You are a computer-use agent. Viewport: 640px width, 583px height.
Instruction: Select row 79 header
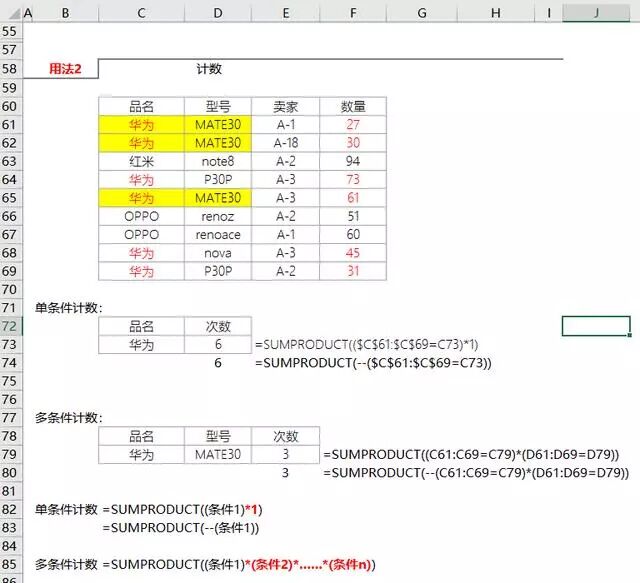[10, 454]
